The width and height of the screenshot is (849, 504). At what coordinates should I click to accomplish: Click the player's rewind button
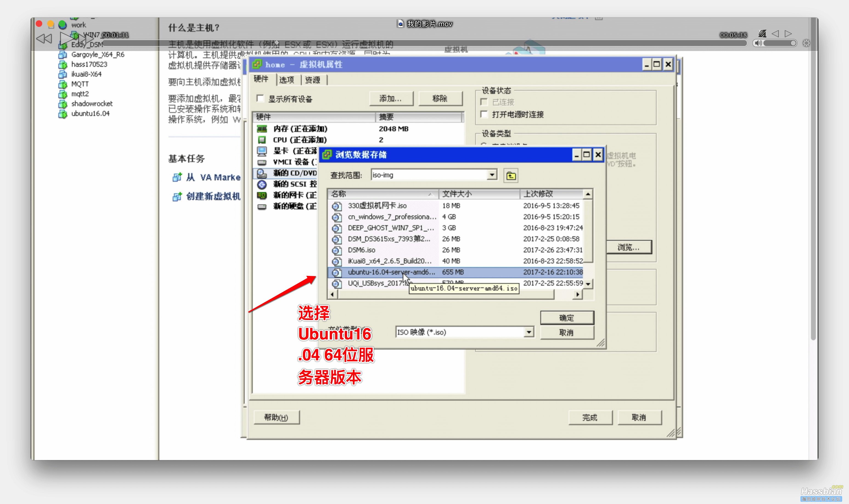pyautogui.click(x=44, y=39)
